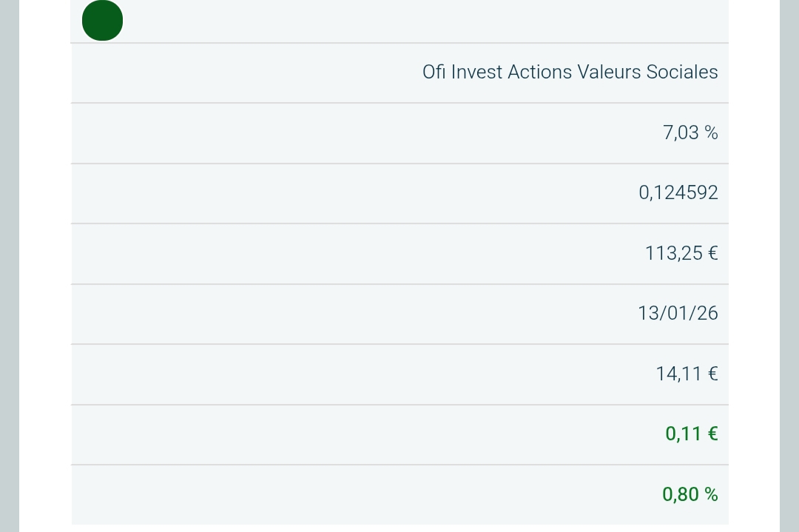Viewport: 799px width, 532px height.
Task: Click the grey left page margin
Action: (9, 266)
